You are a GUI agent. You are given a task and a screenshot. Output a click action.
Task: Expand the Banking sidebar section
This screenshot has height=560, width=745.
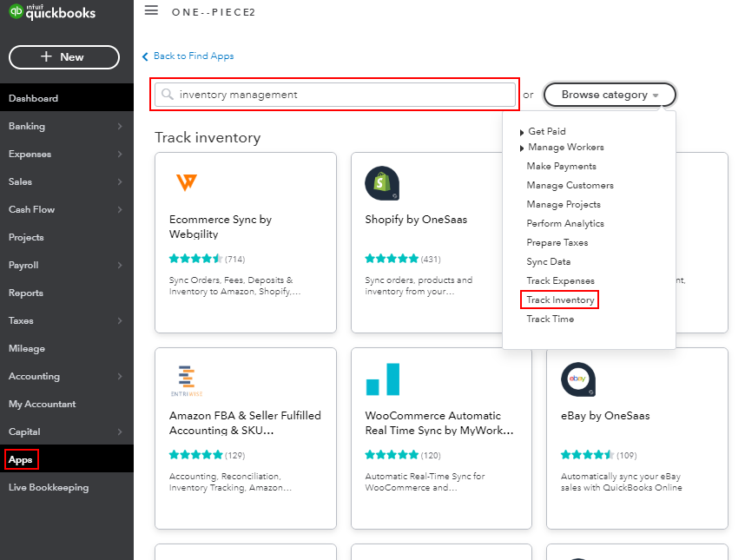click(x=32, y=126)
